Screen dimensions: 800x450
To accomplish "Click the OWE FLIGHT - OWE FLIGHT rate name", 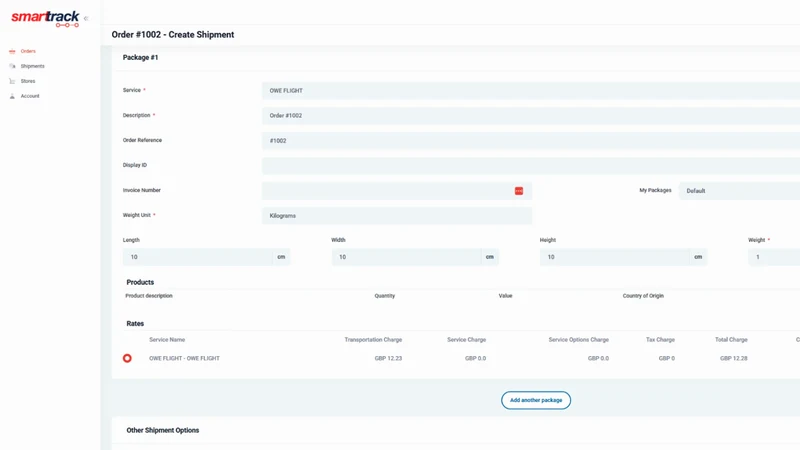I will point(184,359).
